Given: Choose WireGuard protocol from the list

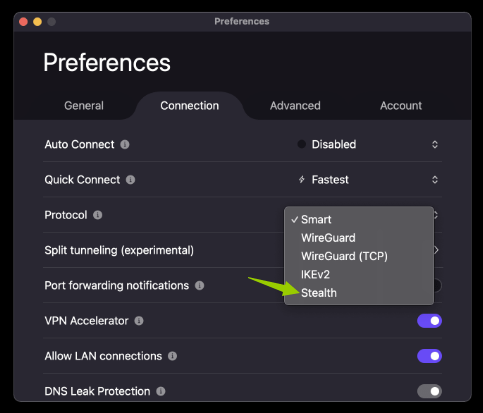Looking at the screenshot, I should point(359,238).
